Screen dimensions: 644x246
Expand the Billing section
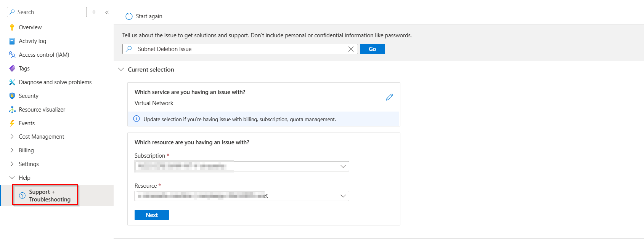(12, 150)
